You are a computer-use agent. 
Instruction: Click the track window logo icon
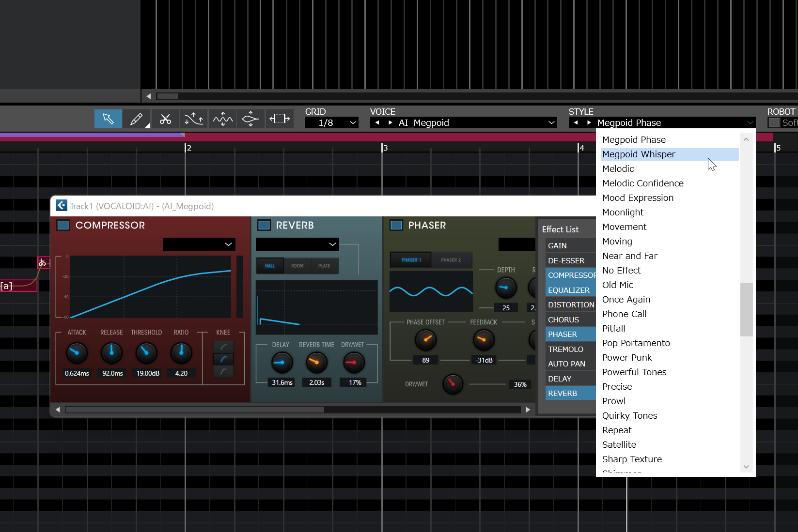point(62,206)
